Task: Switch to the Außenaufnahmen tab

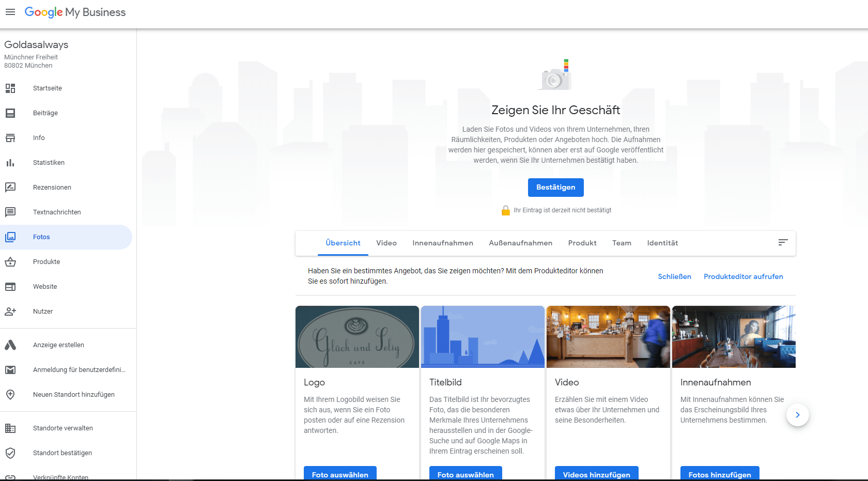Action: (x=521, y=243)
